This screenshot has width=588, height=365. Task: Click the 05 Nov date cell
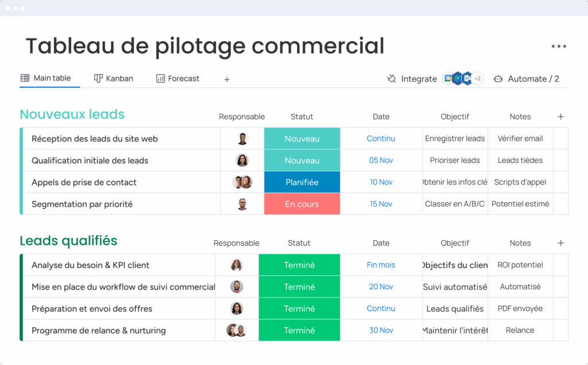click(x=381, y=160)
